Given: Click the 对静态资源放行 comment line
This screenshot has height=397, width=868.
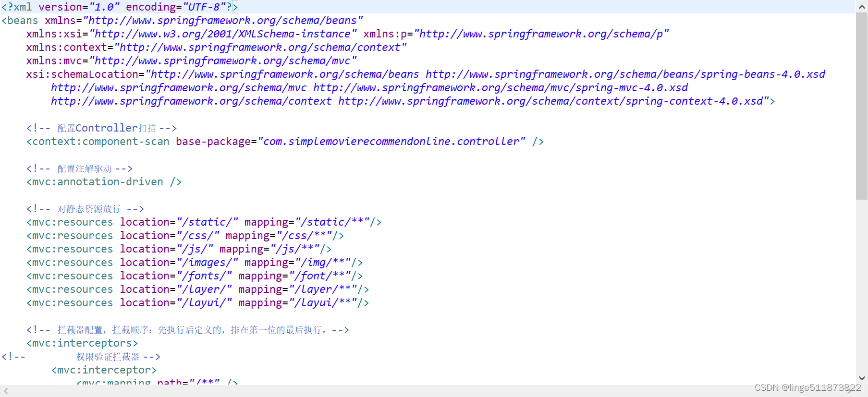Looking at the screenshot, I should pyautogui.click(x=85, y=209).
